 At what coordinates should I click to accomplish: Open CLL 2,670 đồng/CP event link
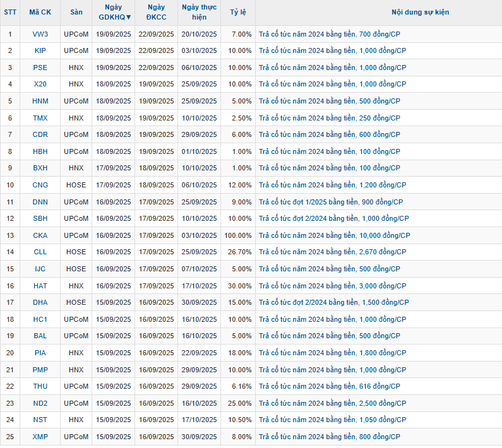coord(332,252)
